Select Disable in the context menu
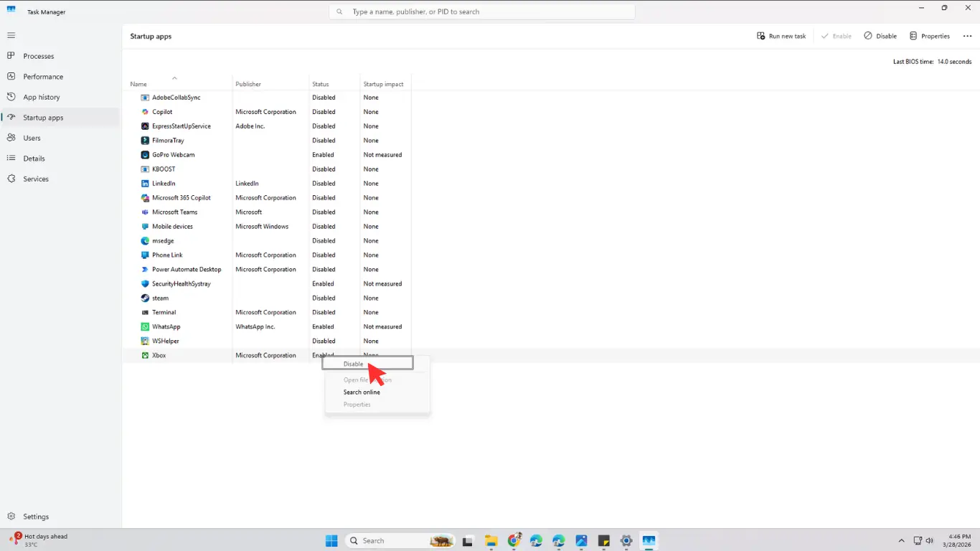The width and height of the screenshot is (980, 551). [354, 364]
